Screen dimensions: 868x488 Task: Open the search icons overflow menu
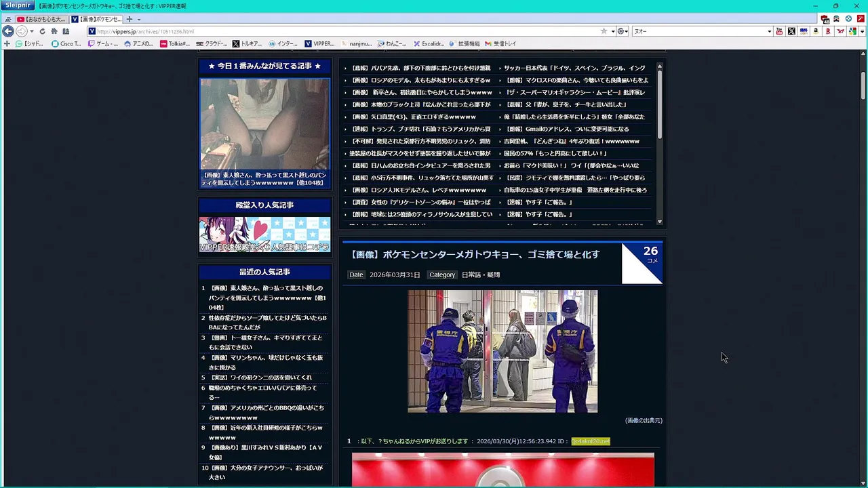pos(862,31)
